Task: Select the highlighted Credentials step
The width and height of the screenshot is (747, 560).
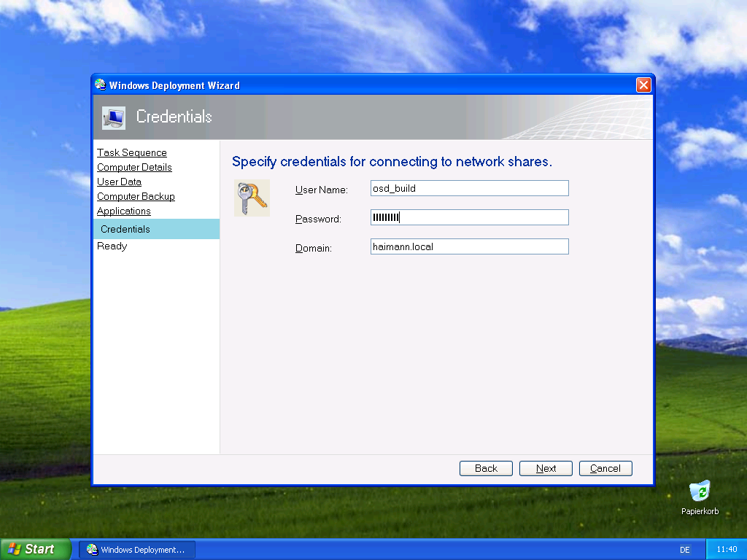Action: (x=156, y=229)
